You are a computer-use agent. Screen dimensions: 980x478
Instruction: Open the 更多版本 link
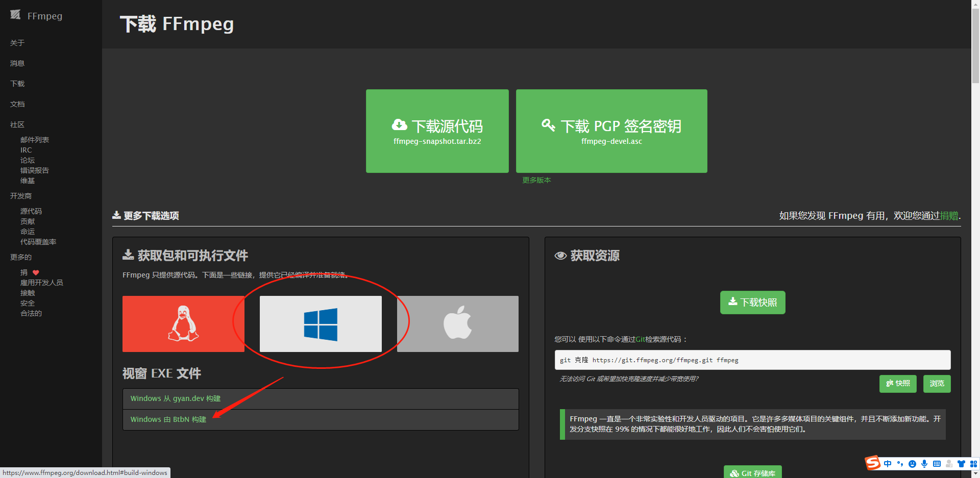[x=536, y=180]
